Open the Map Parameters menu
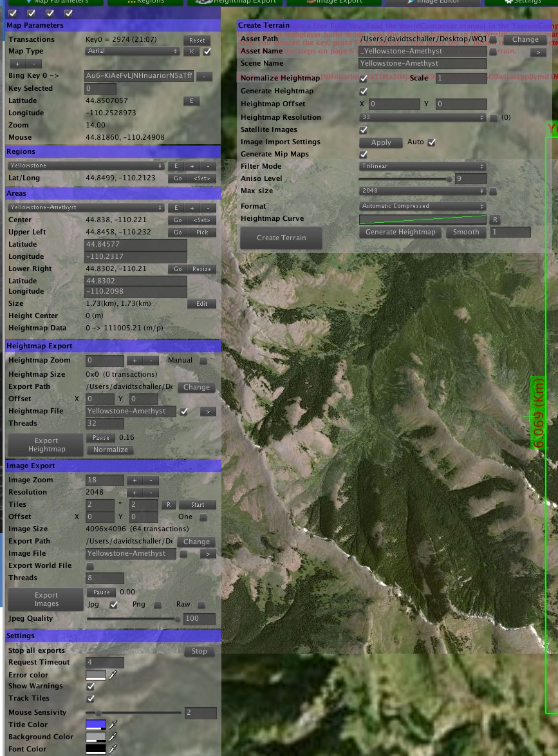558x756 pixels. coord(58,3)
